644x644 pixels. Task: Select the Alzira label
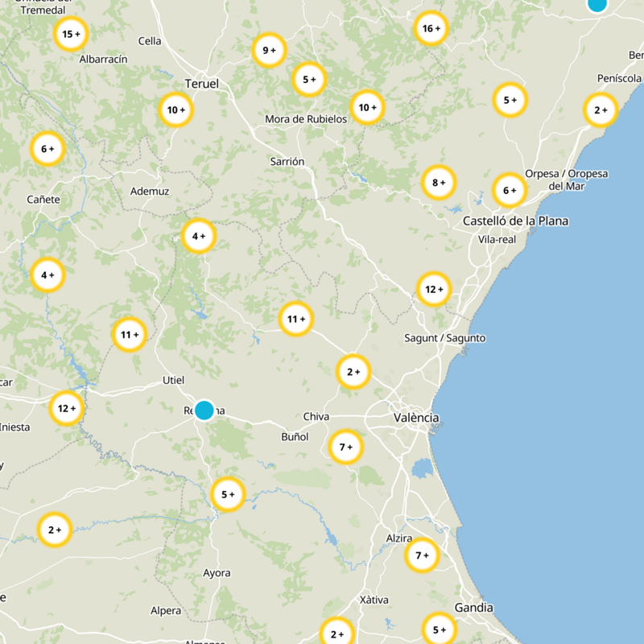pyautogui.click(x=398, y=538)
